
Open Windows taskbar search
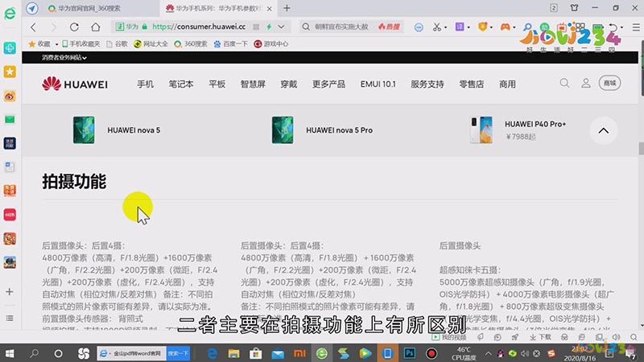click(x=34, y=353)
